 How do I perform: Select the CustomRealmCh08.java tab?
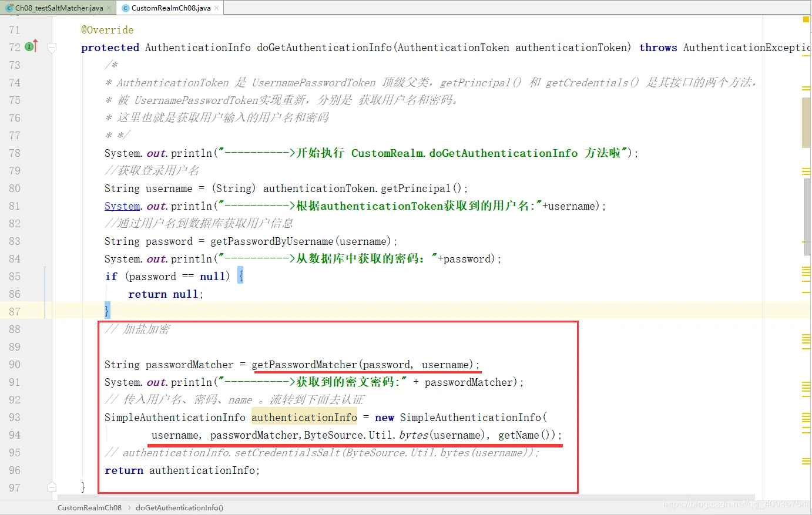[170, 8]
